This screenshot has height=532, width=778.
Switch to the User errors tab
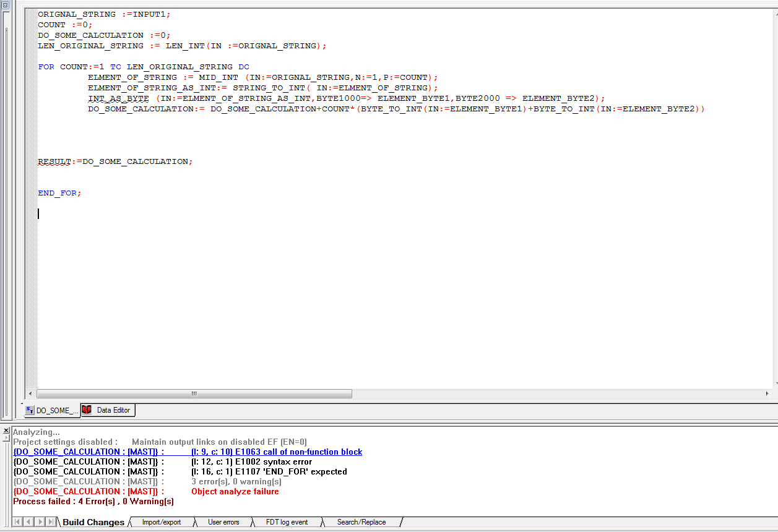(223, 522)
